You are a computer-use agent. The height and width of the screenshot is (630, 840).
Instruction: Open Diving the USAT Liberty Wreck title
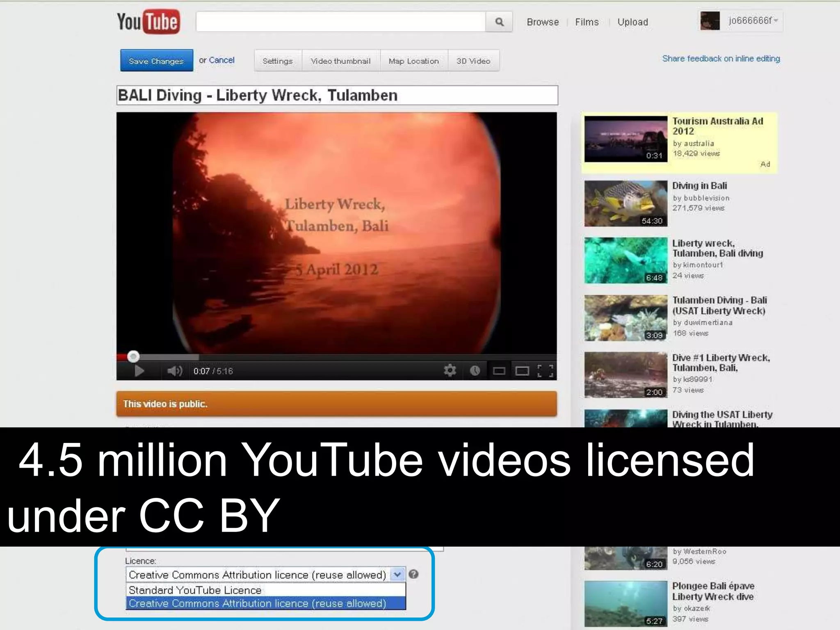click(x=722, y=419)
